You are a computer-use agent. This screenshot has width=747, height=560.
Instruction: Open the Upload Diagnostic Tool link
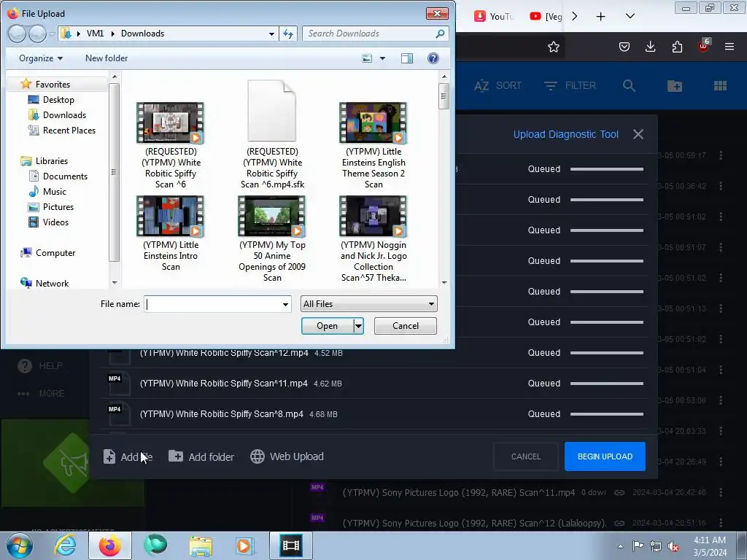565,134
